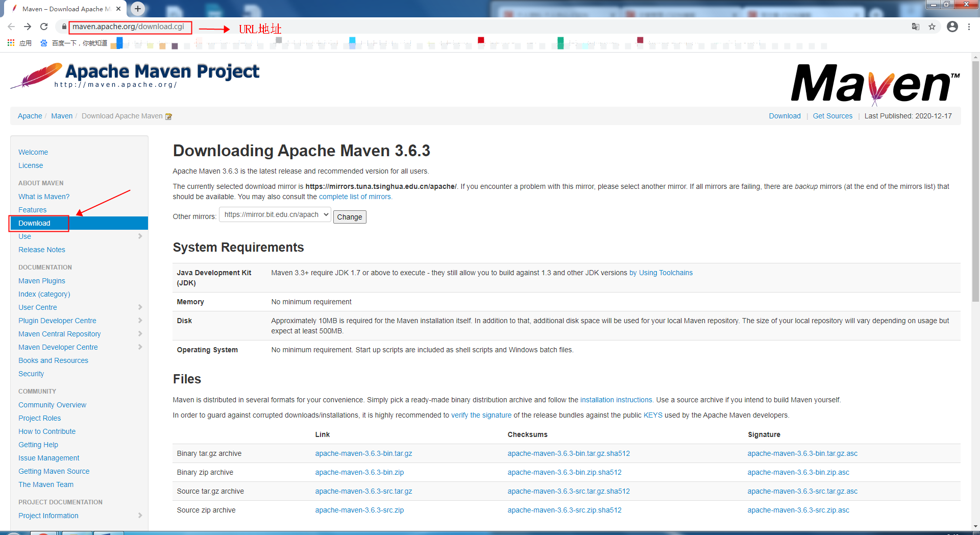Click Download link in top right bar
The image size is (980, 535).
click(x=785, y=116)
